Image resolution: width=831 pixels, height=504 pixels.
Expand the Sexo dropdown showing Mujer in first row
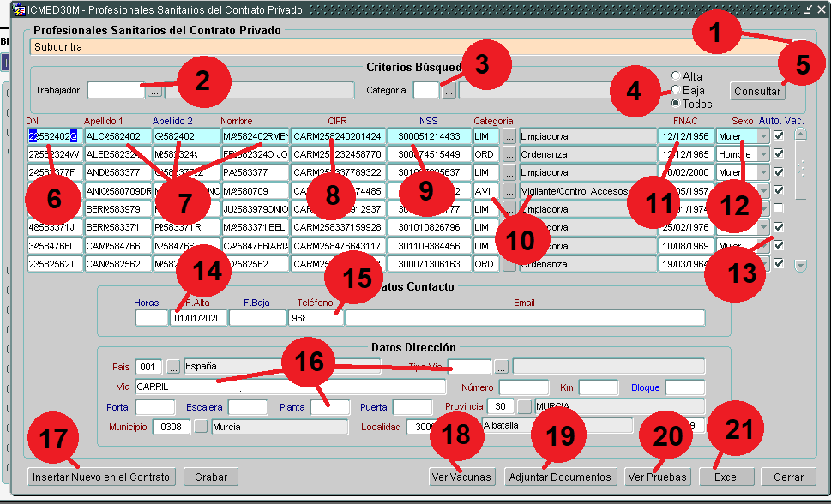pyautogui.click(x=762, y=136)
